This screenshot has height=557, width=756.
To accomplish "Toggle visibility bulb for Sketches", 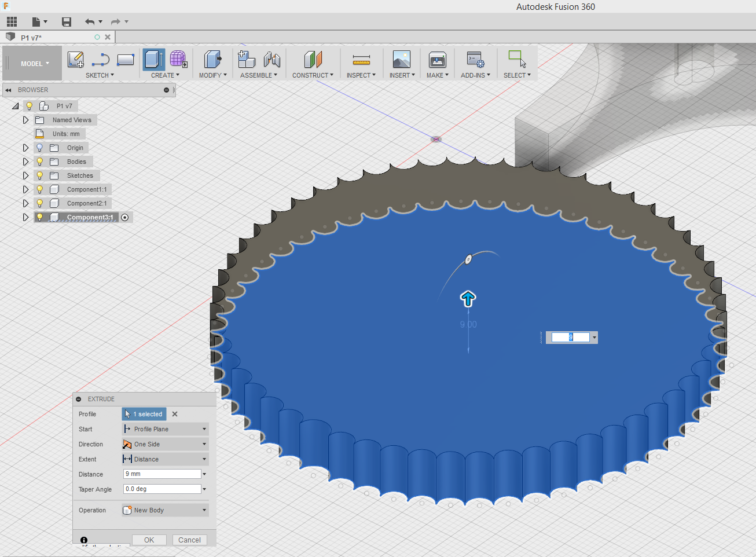I will 39,175.
